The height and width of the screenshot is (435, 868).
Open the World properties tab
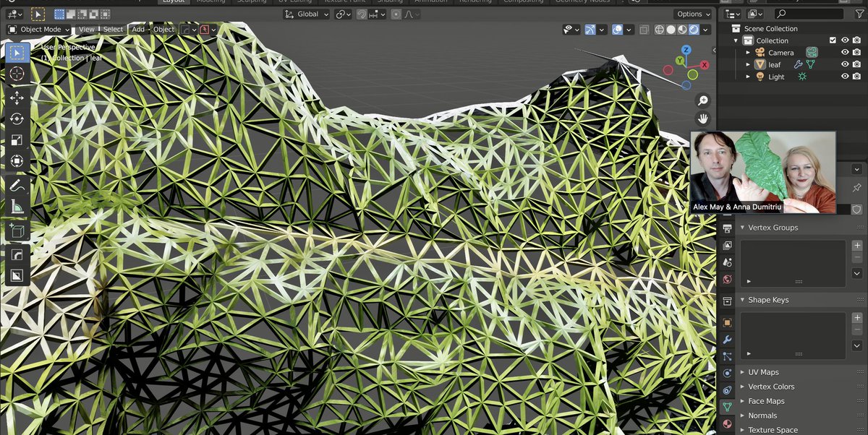click(728, 279)
